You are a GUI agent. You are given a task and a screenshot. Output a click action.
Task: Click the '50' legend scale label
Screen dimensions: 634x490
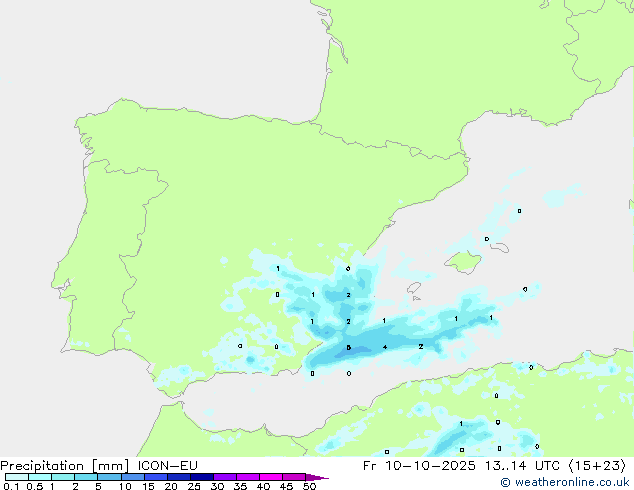[x=309, y=486]
